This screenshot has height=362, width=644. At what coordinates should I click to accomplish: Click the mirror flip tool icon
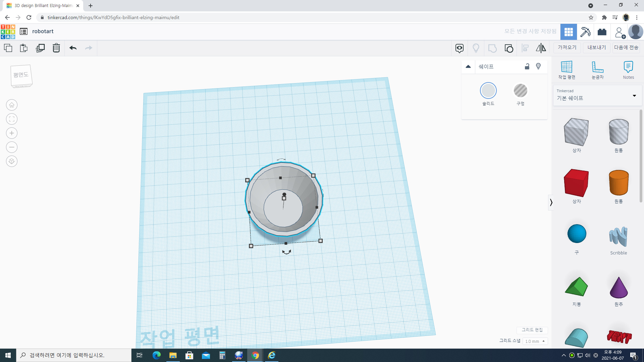coord(541,48)
